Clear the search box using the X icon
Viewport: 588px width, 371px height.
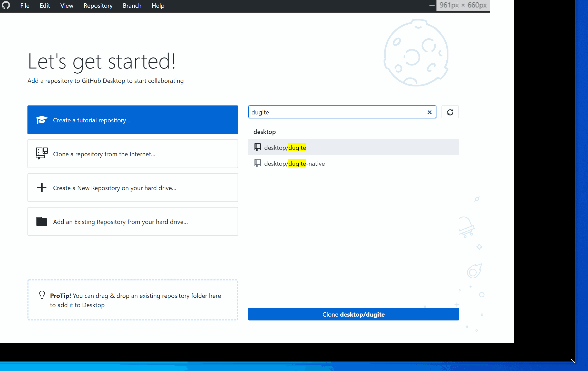pos(429,112)
